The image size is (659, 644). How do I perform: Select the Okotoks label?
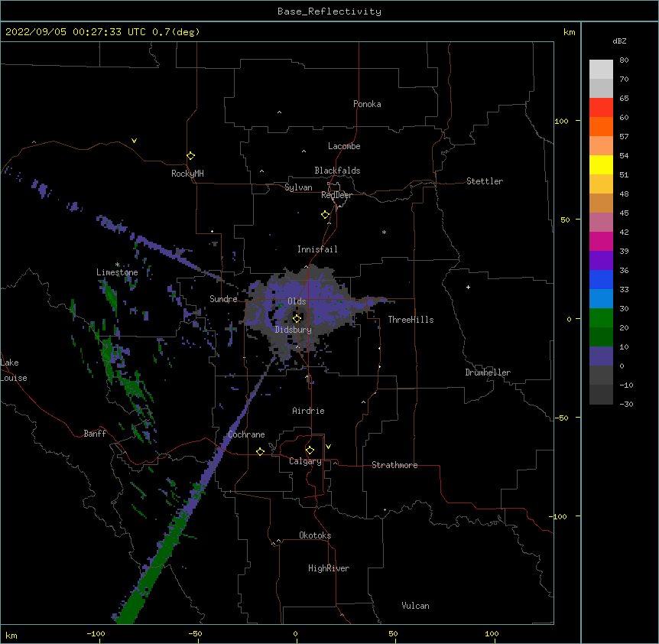click(x=315, y=535)
